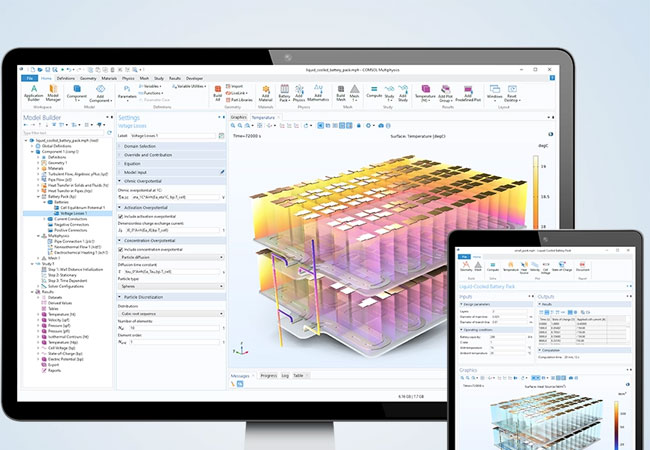Image resolution: width=650 pixels, height=450 pixels.
Task: Open the Variables dropdown in the ribbon
Action: click(150, 86)
